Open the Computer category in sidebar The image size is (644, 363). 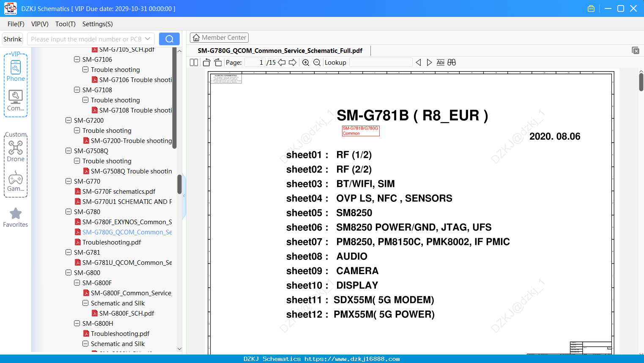[x=16, y=101]
